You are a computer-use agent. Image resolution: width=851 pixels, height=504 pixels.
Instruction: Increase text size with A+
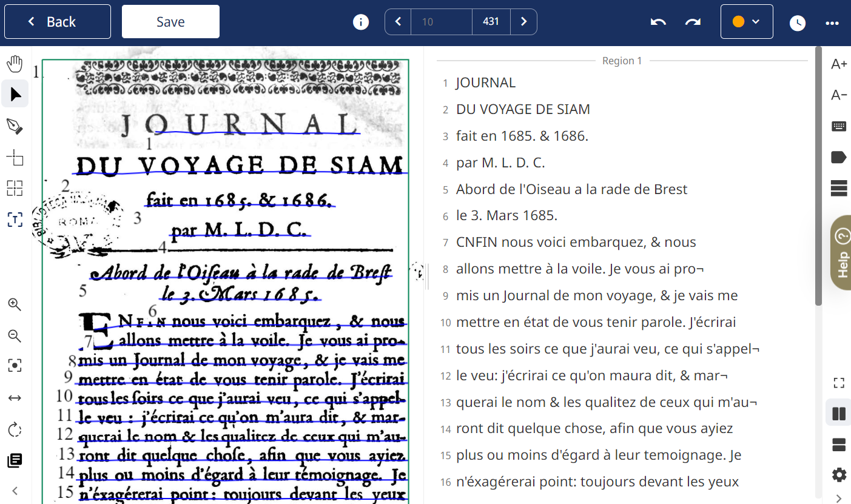point(839,64)
